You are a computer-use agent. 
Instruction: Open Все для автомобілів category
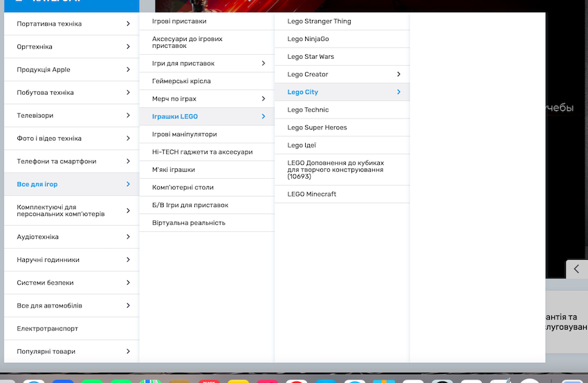tap(72, 305)
